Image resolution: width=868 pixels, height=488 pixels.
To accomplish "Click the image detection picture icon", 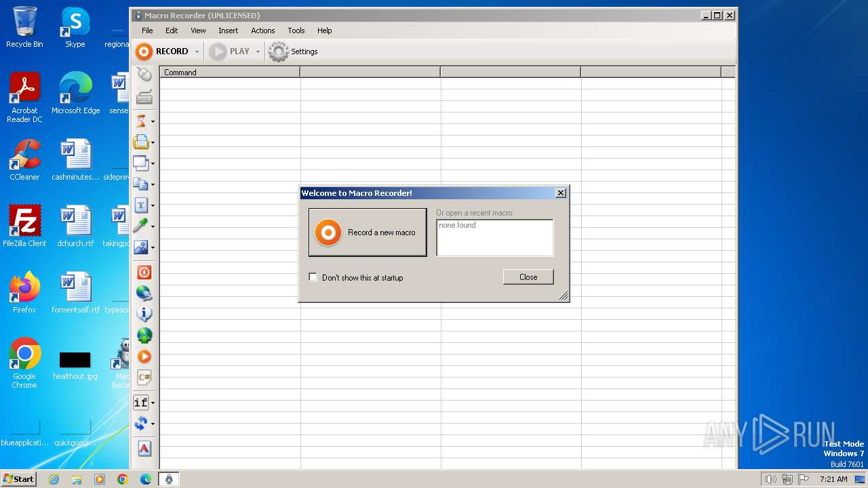I will coord(141,247).
